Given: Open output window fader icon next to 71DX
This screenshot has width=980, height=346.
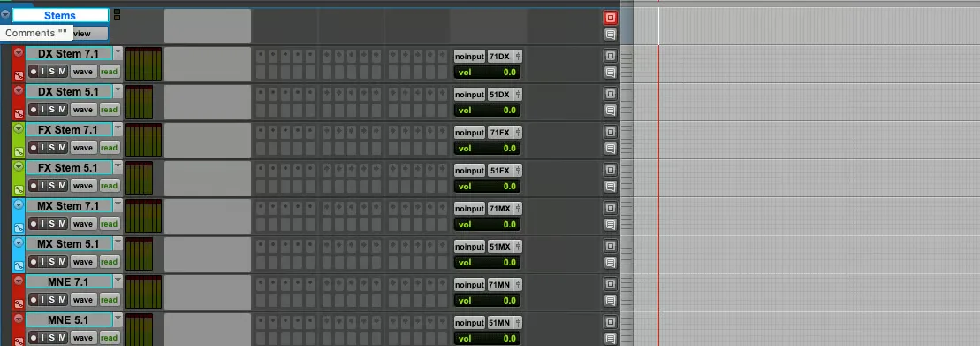Looking at the screenshot, I should click(x=518, y=57).
